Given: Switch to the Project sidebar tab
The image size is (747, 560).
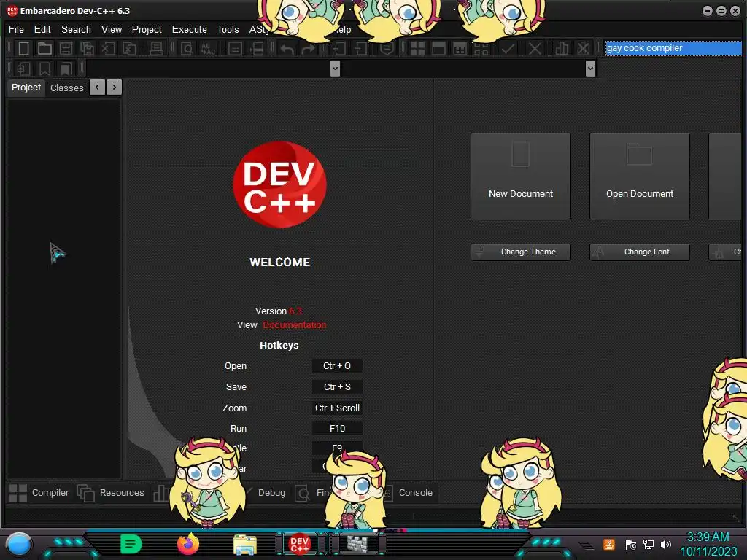Looking at the screenshot, I should (x=26, y=87).
